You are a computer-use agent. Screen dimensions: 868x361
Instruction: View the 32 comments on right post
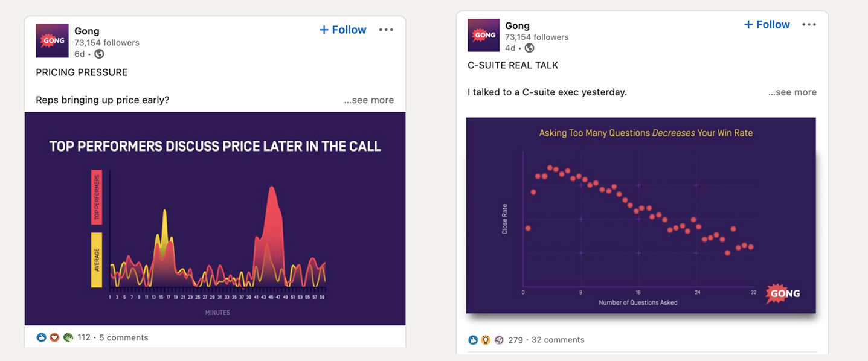558,340
